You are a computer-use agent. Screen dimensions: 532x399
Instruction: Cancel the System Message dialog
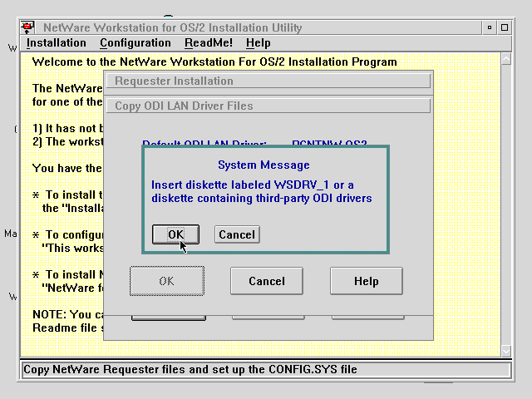(237, 234)
